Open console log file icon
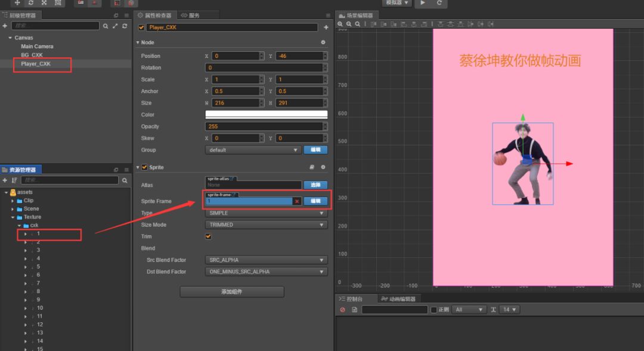This screenshot has width=644, height=351. pyautogui.click(x=354, y=309)
